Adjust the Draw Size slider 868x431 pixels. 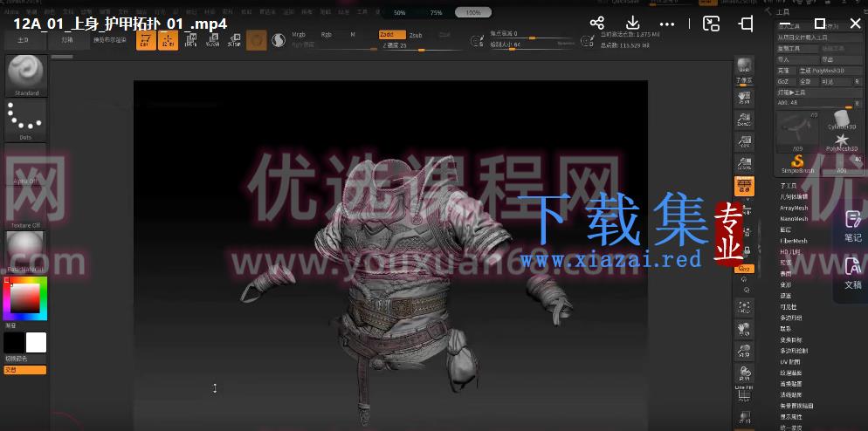[x=532, y=44]
